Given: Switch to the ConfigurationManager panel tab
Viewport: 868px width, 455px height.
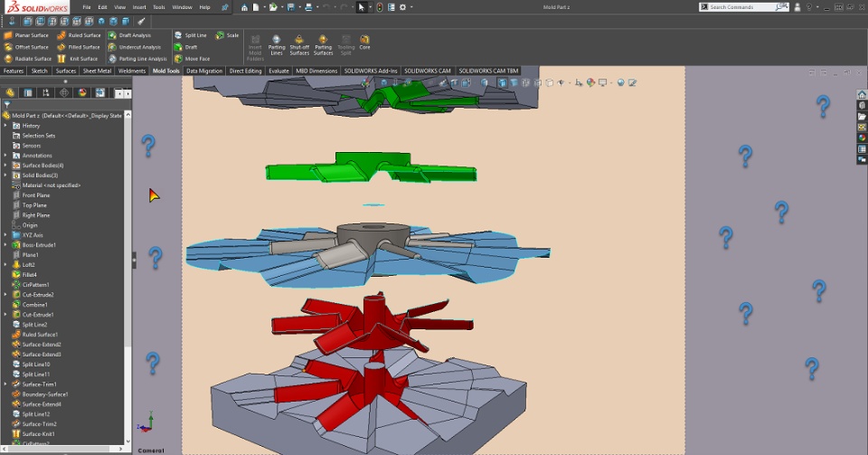Looking at the screenshot, I should click(45, 92).
